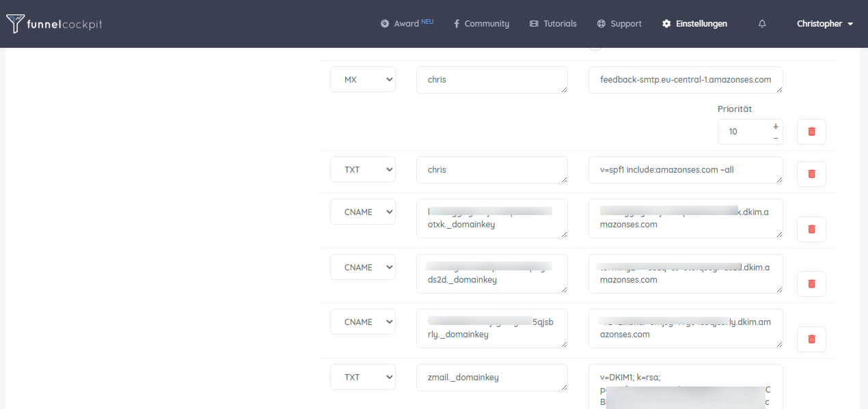Increase priority with the plus stepper
The image size is (868, 409).
(775, 126)
